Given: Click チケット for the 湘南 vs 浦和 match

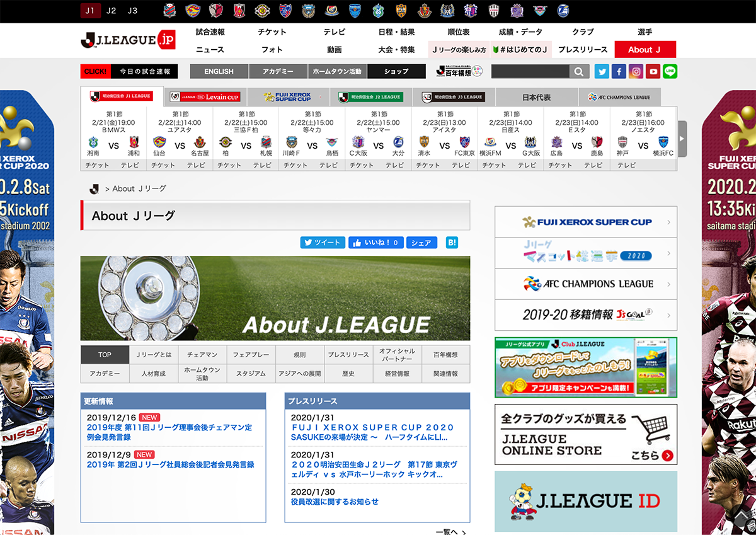Looking at the screenshot, I should 97,165.
